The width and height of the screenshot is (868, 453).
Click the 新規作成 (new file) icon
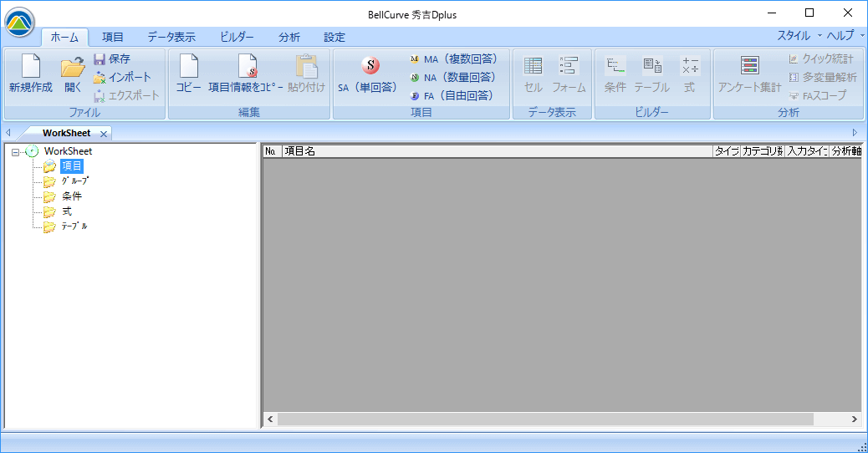coord(30,68)
